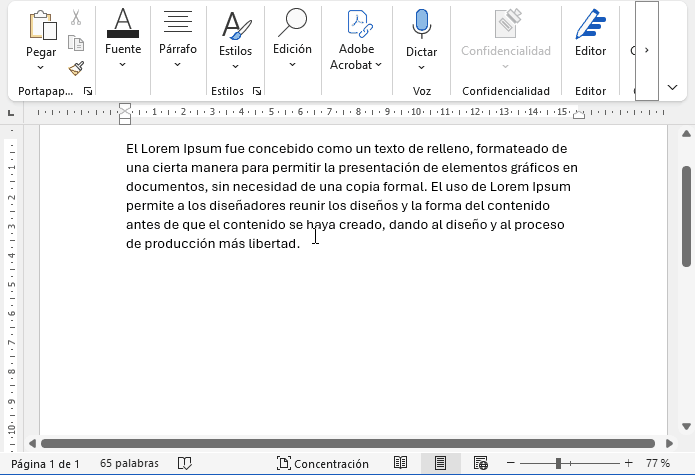Viewport: 695px width, 475px height.
Task: Click the 65 palabras word count
Action: [129, 464]
